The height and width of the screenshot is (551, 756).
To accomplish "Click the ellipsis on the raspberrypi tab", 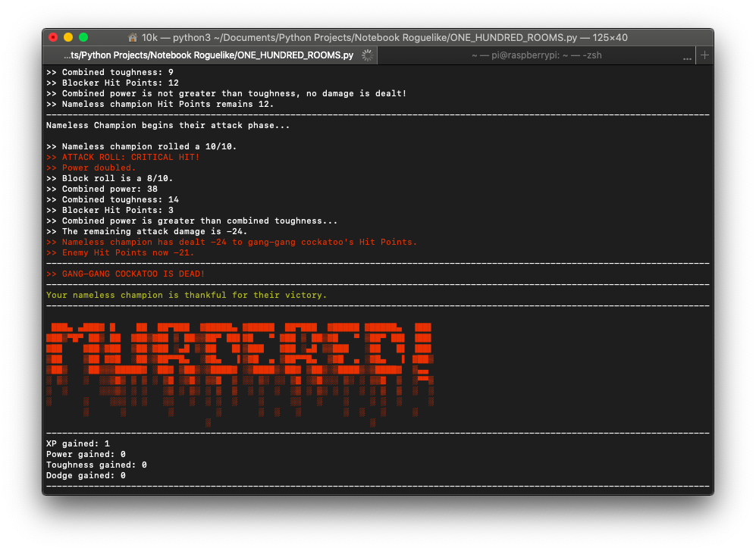I will pos(688,56).
